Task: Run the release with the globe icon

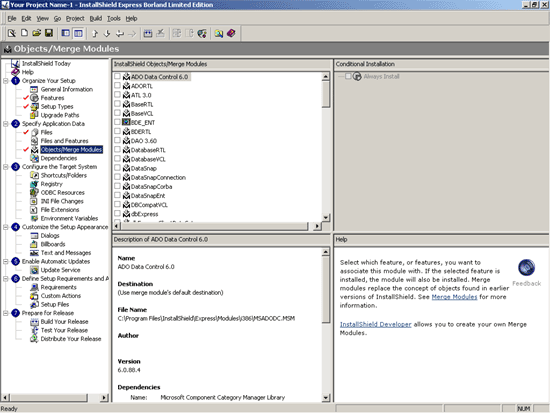Action: tap(202, 33)
